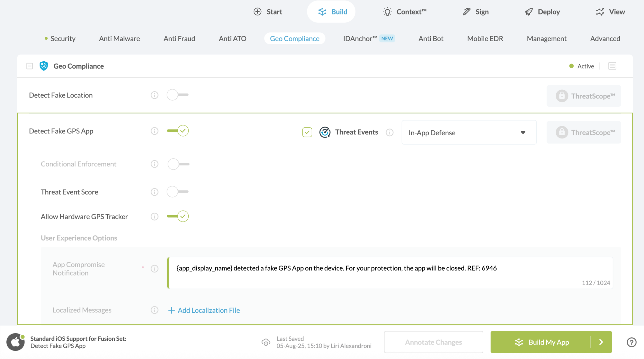Click info icon beside Threat Events
Image resolution: width=644 pixels, height=359 pixels.
390,132
